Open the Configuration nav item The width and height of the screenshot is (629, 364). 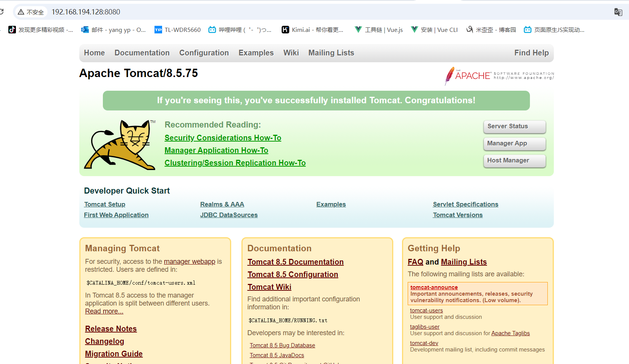(204, 53)
